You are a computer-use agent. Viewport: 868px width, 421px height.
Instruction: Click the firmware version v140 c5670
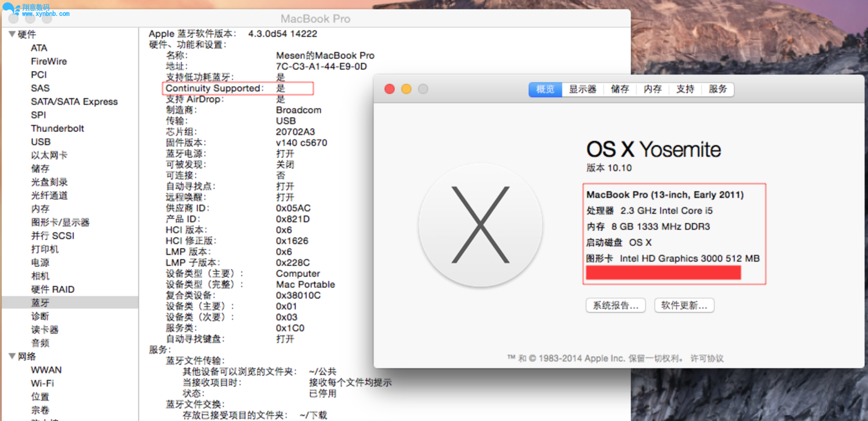301,143
